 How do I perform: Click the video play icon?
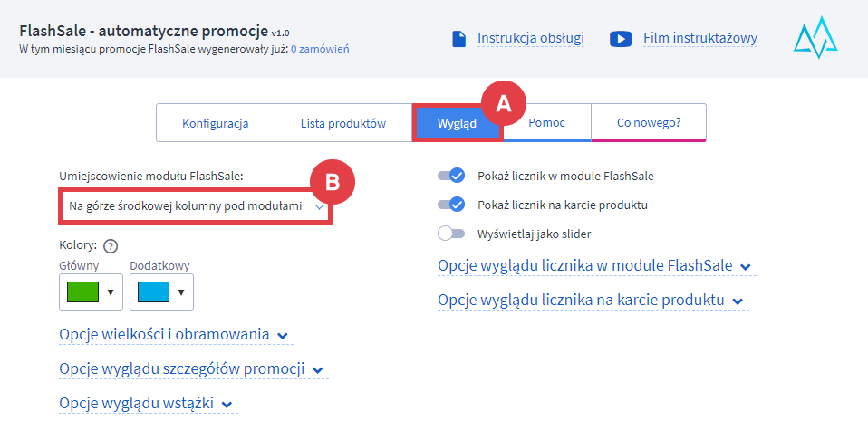tap(621, 39)
